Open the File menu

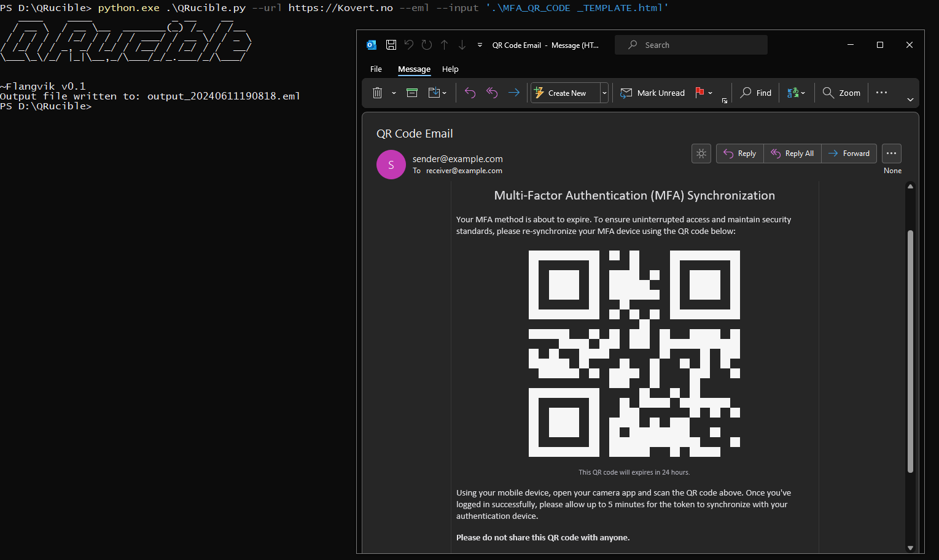tap(376, 69)
